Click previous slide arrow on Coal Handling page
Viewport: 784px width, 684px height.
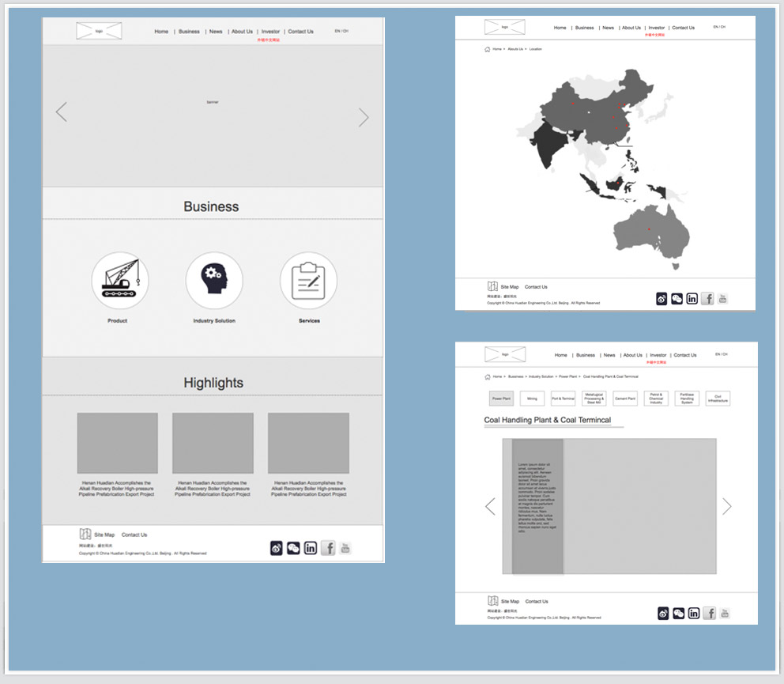(x=491, y=506)
